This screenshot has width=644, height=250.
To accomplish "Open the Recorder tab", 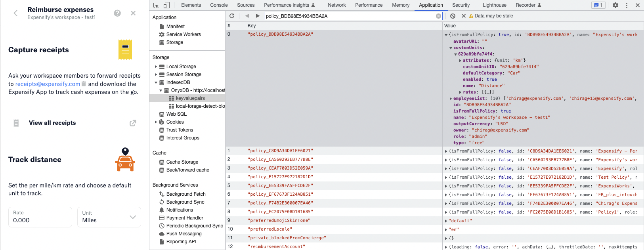I will 528,5.
